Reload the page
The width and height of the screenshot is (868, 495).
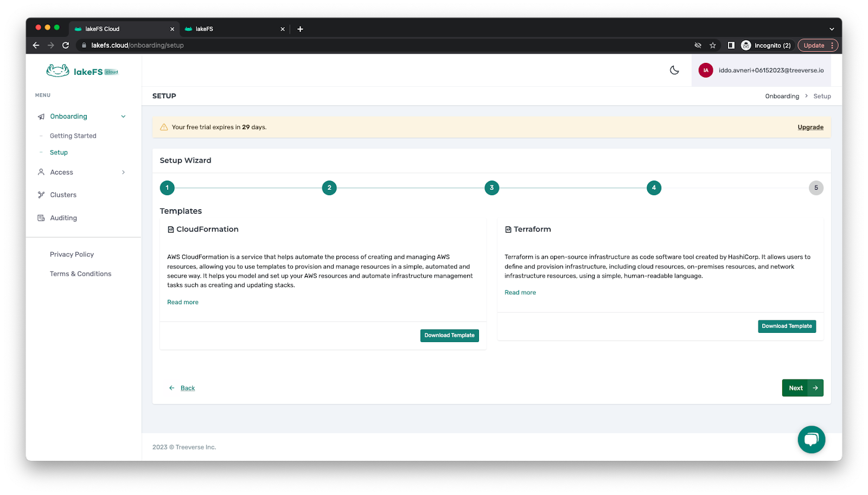click(x=66, y=46)
